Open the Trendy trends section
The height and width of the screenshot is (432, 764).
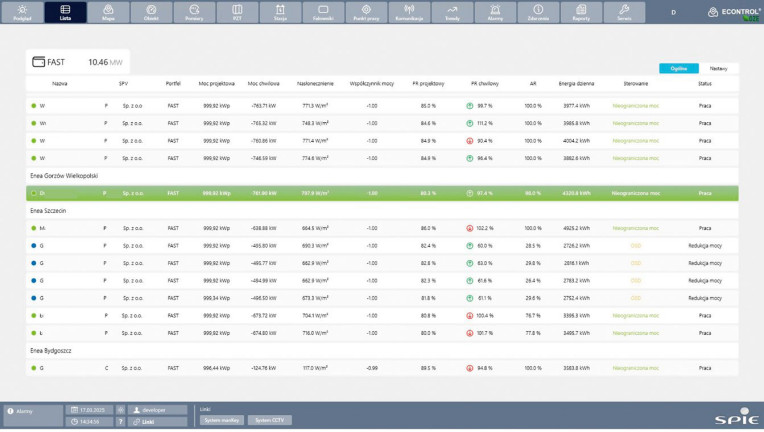[452, 12]
